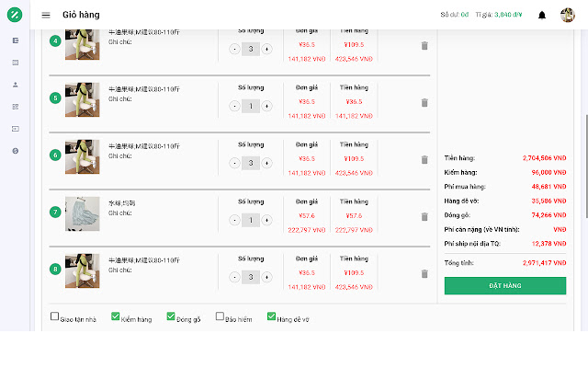Delete cart item 4 with trash icon
Image resolution: width=588 pixels, height=368 pixels.
pyautogui.click(x=424, y=46)
